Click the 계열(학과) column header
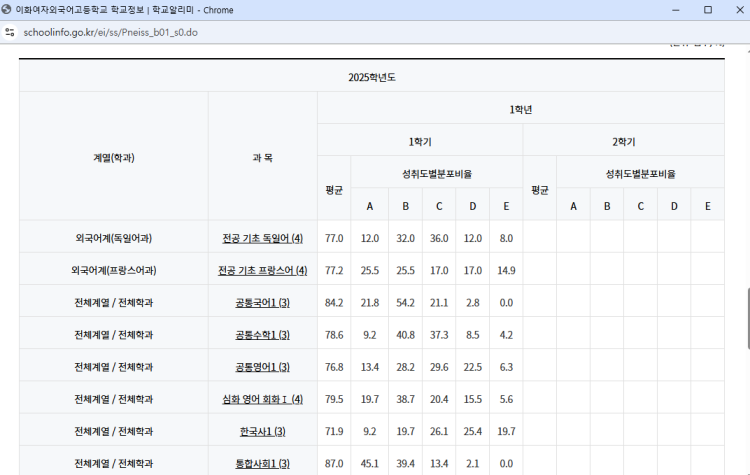Screen dimensions: 750x475 (113, 157)
